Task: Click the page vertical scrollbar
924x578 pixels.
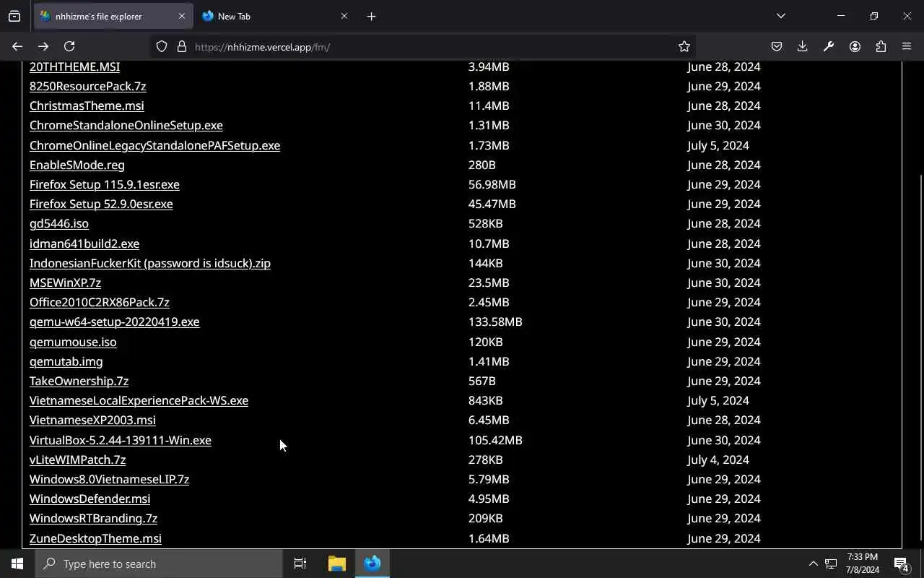Action: coord(920,358)
